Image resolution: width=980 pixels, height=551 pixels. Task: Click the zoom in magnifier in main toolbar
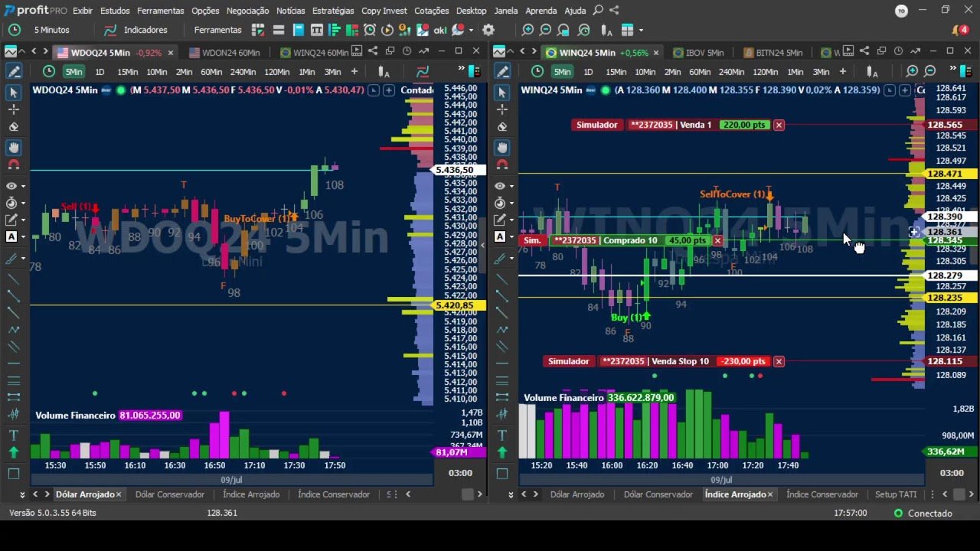click(x=528, y=30)
